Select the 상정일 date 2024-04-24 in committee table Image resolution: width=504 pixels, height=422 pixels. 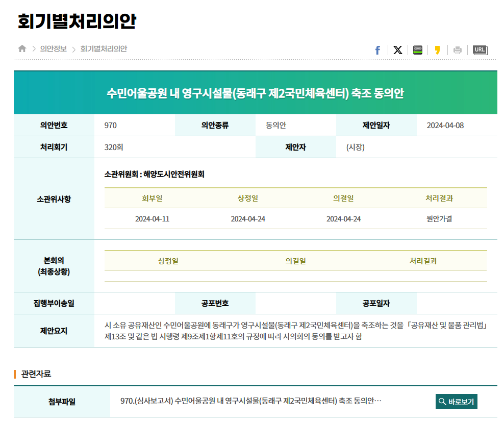pos(248,219)
